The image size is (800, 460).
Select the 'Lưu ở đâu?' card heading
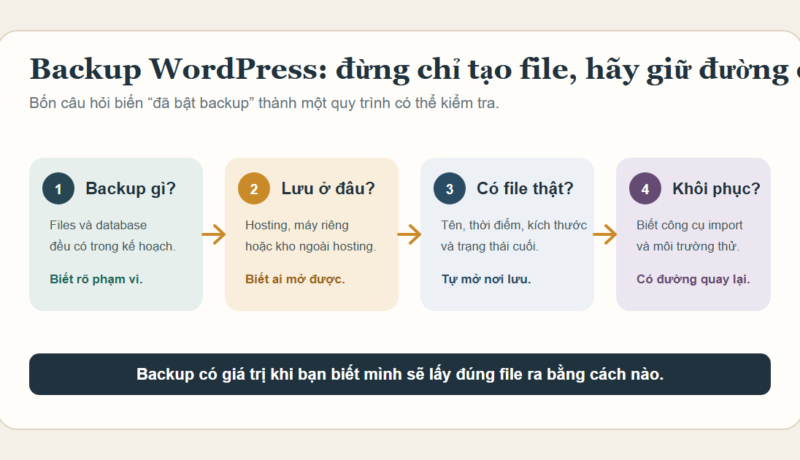click(328, 189)
